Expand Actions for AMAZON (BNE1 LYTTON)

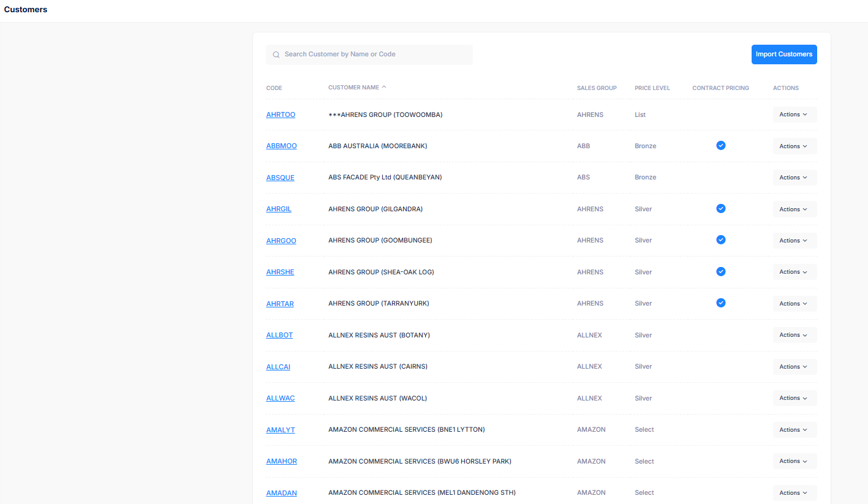(x=794, y=430)
